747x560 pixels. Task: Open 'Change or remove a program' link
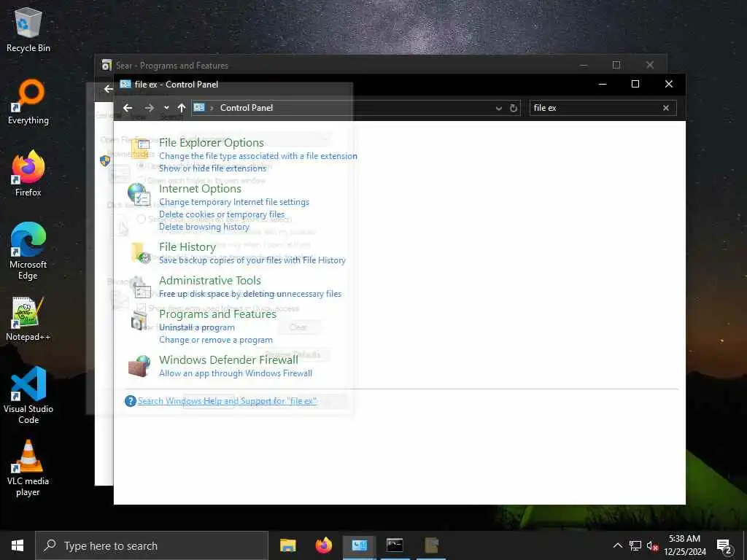pos(216,340)
